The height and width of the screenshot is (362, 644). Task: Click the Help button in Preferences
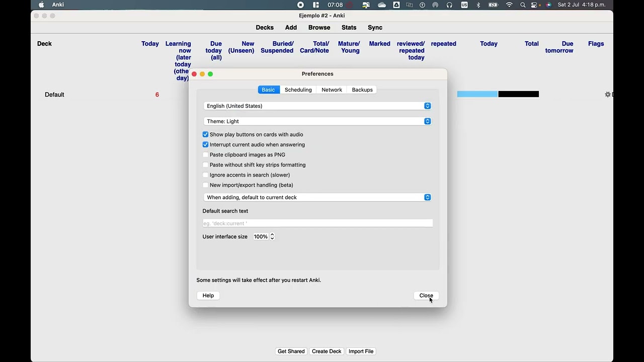(x=208, y=296)
